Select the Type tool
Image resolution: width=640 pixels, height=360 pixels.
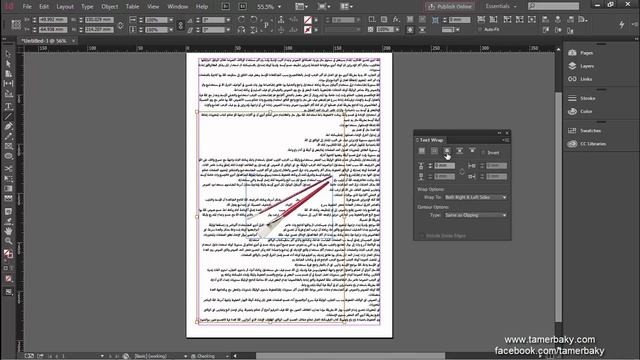coord(8,106)
